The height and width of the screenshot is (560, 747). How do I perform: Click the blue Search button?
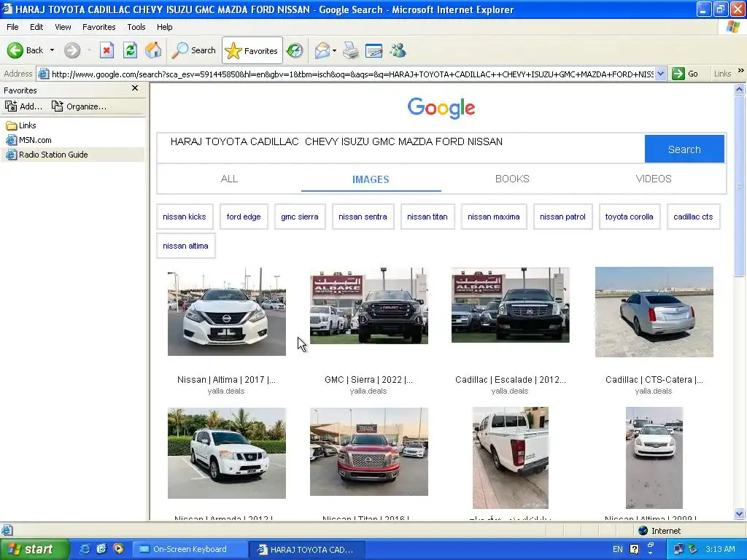pyautogui.click(x=684, y=149)
